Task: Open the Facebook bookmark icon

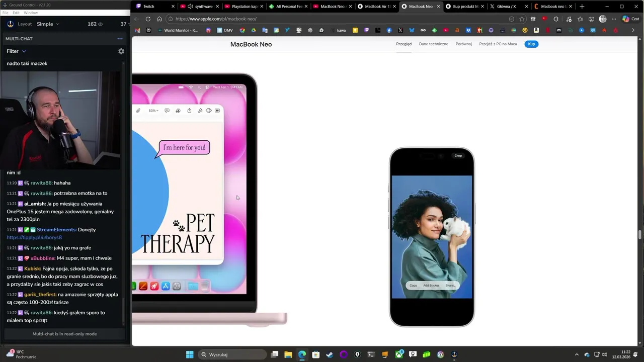Action: [x=389, y=30]
